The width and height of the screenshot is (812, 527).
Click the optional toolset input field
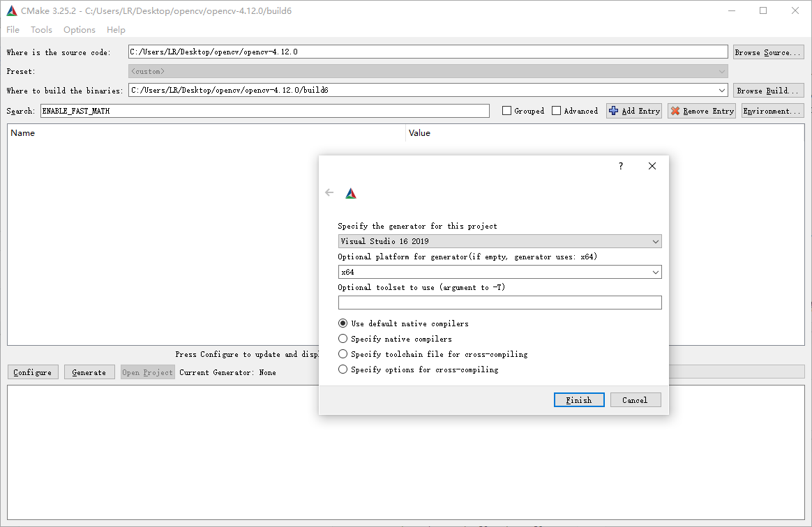coord(499,303)
